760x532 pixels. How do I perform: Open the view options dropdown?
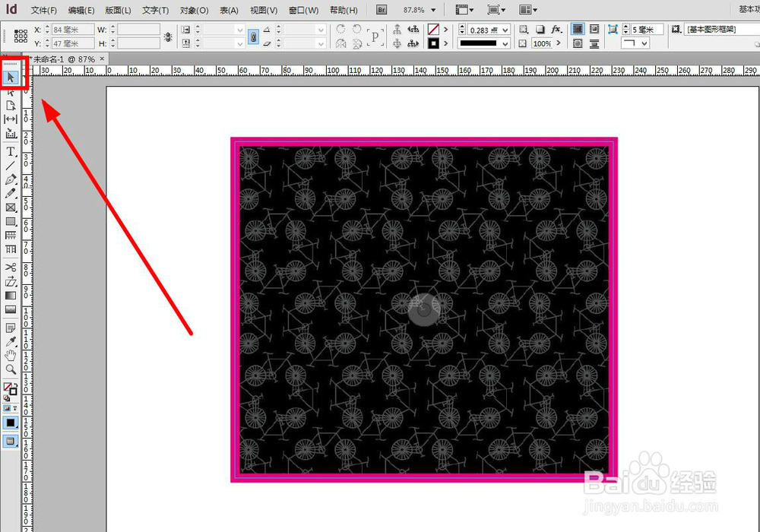pos(464,10)
